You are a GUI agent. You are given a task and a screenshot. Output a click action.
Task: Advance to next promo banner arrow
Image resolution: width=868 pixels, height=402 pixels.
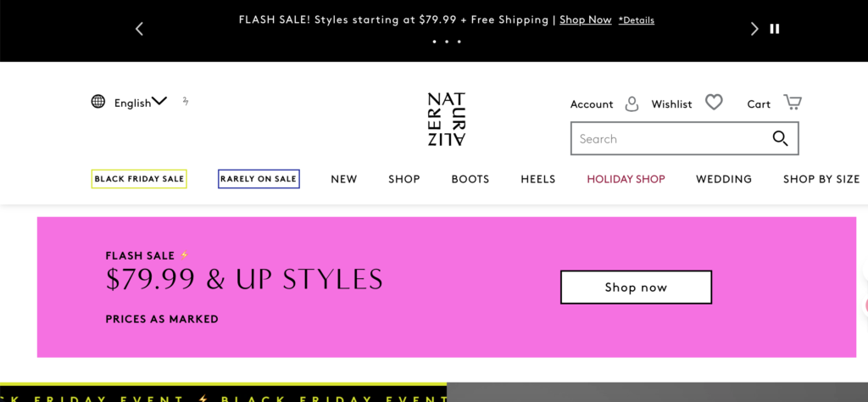click(x=754, y=29)
